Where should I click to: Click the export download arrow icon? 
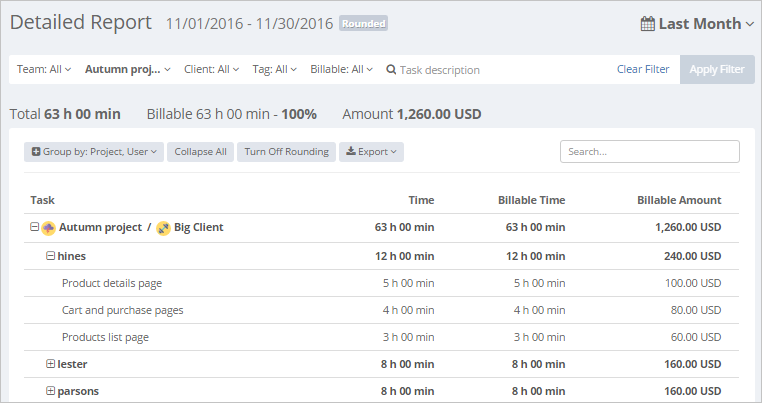click(x=350, y=151)
